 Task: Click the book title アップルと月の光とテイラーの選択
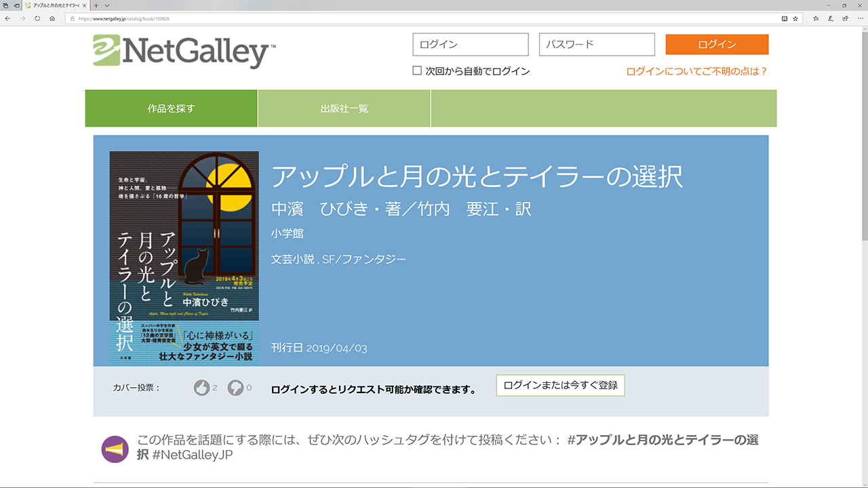(x=477, y=177)
